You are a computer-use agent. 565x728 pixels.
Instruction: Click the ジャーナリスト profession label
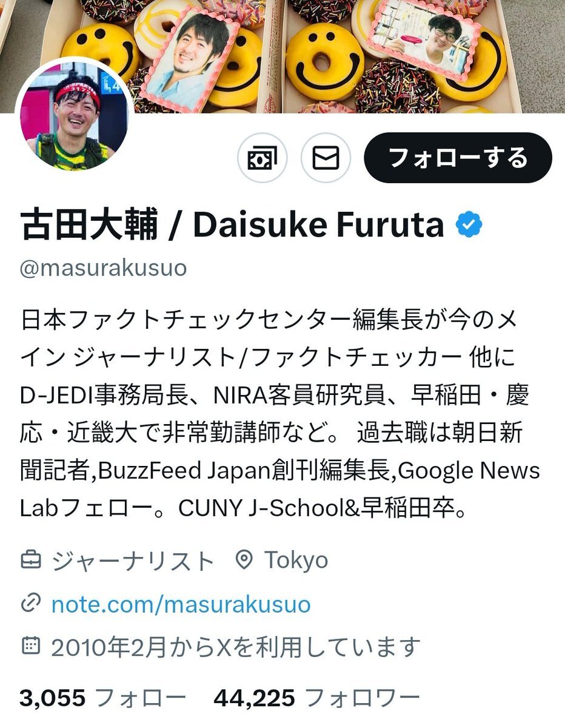(133, 561)
